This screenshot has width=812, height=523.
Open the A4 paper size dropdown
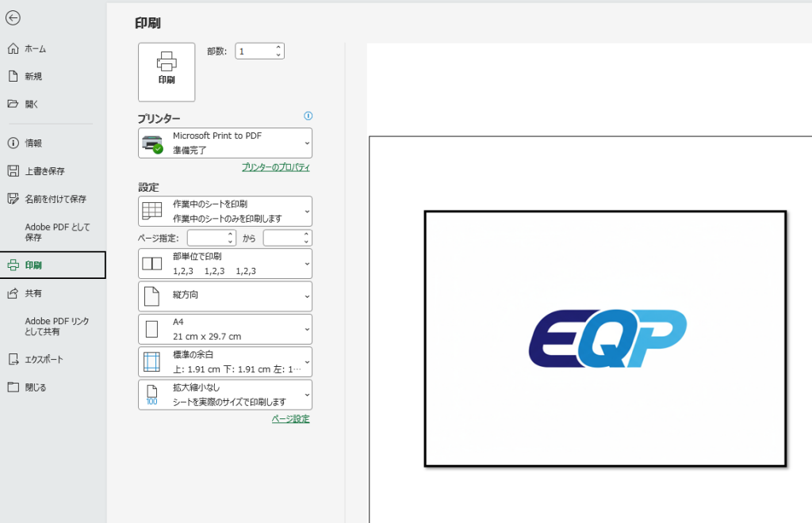coord(225,329)
